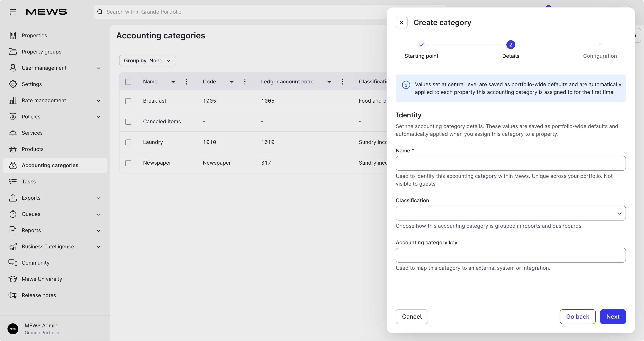Toggle the select-all checkbox in table header
The width and height of the screenshot is (644, 341).
coord(128,82)
